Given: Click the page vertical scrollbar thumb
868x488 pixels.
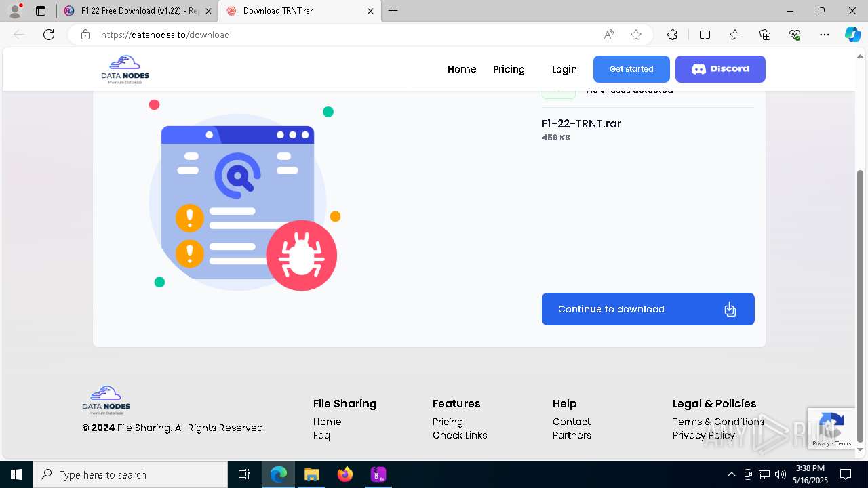Looking at the screenshot, I should click(861, 305).
